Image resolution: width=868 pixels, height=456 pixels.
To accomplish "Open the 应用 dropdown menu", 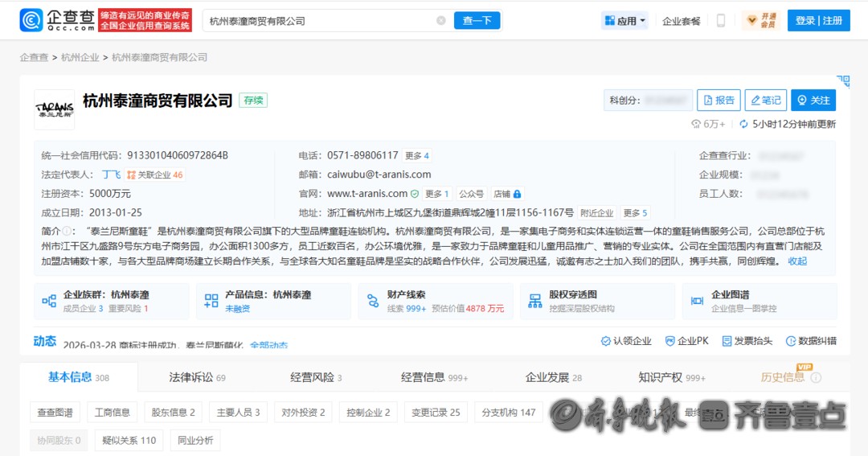I will pos(624,21).
